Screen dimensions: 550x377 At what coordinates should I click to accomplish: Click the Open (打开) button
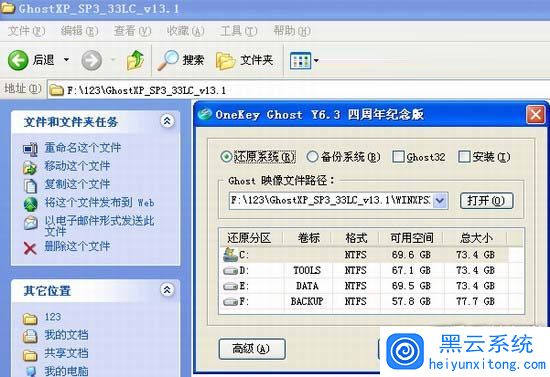tap(487, 201)
